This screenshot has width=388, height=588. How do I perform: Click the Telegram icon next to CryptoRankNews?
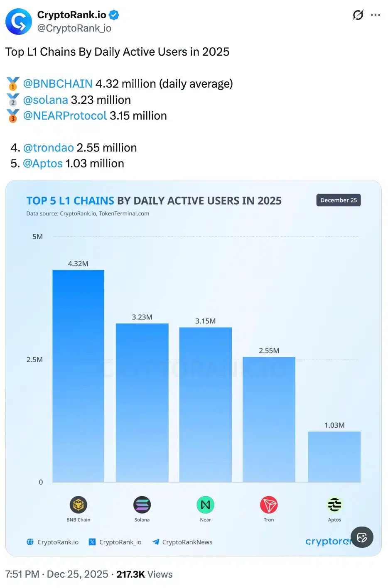tap(155, 542)
